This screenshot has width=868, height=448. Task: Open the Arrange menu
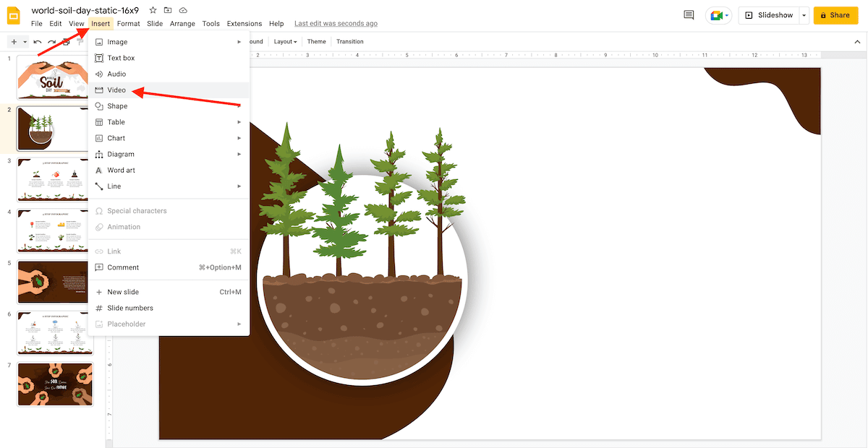point(182,24)
